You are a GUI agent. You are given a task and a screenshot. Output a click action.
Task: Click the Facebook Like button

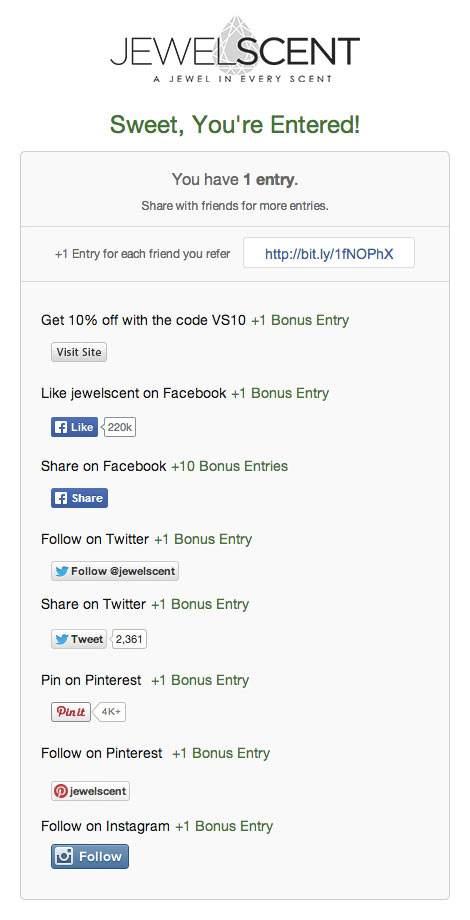pos(74,427)
